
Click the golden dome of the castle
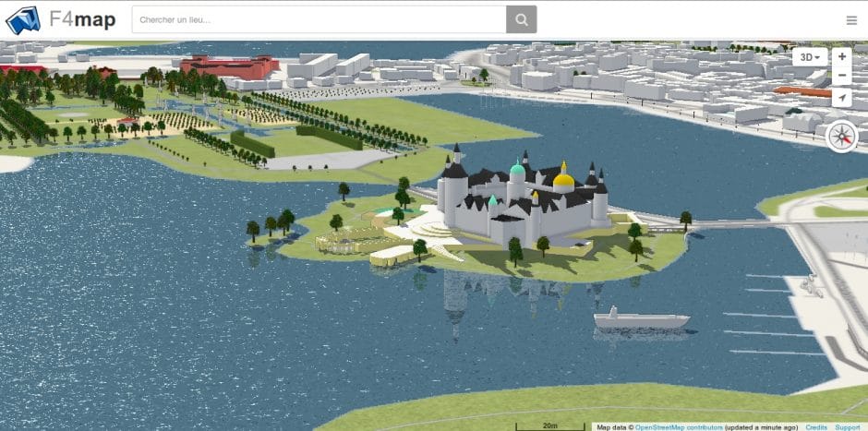tap(563, 177)
